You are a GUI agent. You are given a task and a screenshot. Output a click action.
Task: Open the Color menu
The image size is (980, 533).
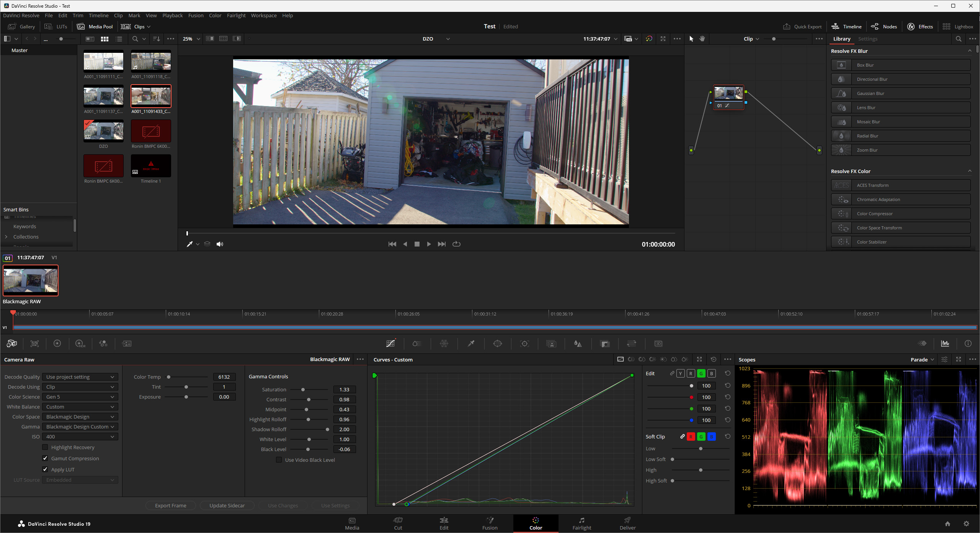coord(215,15)
